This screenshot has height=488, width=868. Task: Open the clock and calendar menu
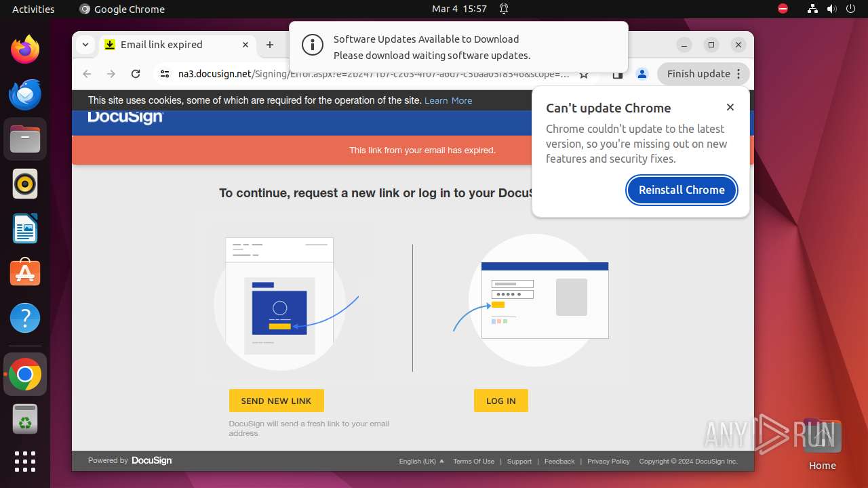pyautogui.click(x=459, y=9)
